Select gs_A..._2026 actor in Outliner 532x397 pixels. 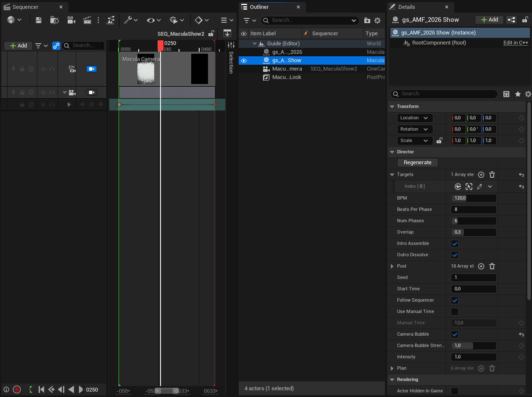pyautogui.click(x=287, y=52)
